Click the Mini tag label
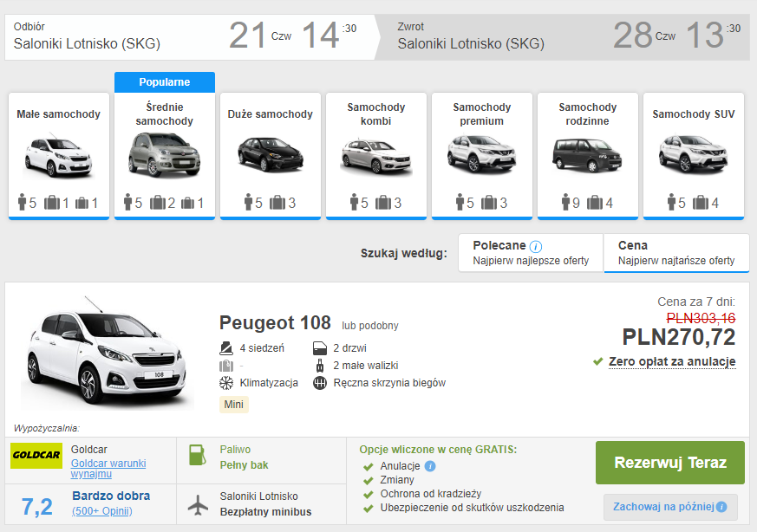The height and width of the screenshot is (532, 757). (x=233, y=404)
